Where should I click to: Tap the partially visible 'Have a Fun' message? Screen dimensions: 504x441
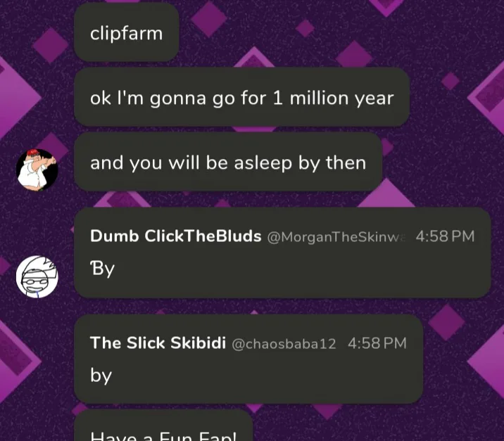point(163,426)
